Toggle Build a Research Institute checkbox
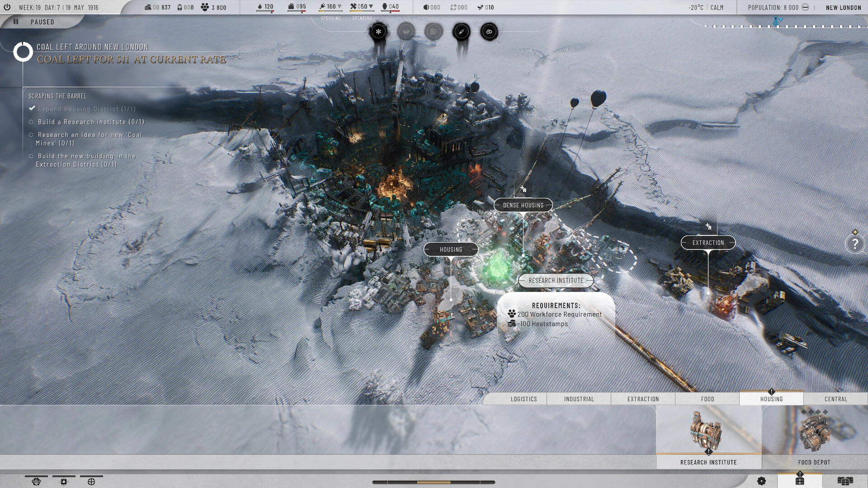This screenshot has height=488, width=868. pos(31,122)
